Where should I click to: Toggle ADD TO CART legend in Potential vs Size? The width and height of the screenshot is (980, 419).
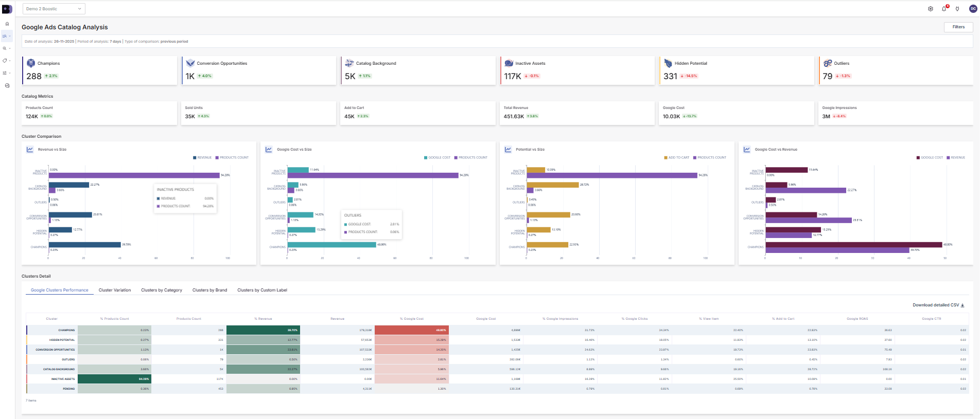click(x=676, y=158)
